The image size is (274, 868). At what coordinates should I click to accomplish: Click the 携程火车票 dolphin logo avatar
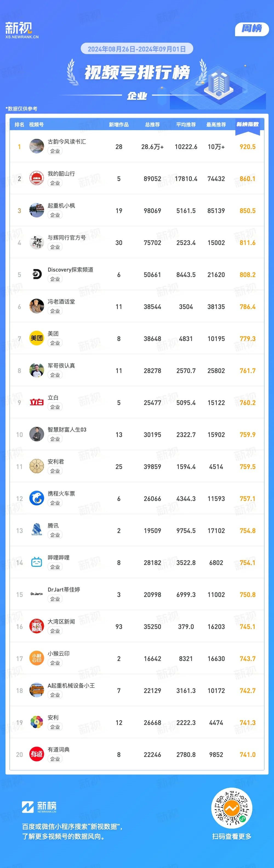coord(36,498)
